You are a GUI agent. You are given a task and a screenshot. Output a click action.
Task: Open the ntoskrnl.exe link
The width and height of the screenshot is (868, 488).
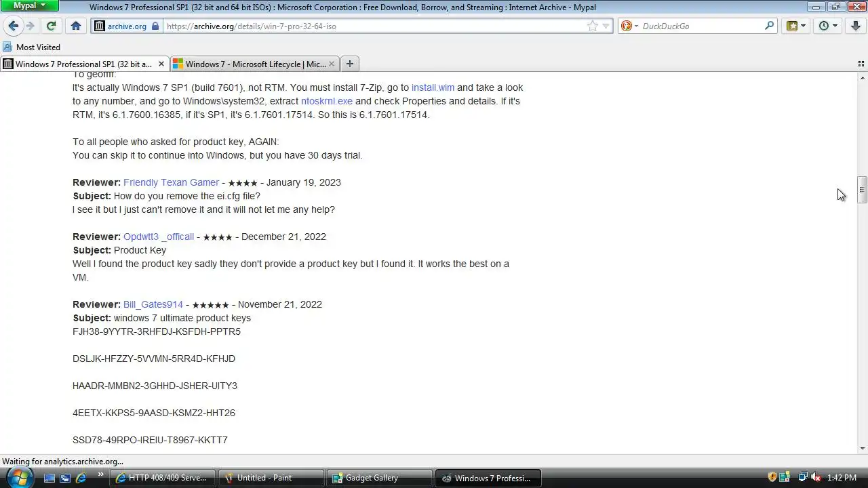click(x=327, y=101)
